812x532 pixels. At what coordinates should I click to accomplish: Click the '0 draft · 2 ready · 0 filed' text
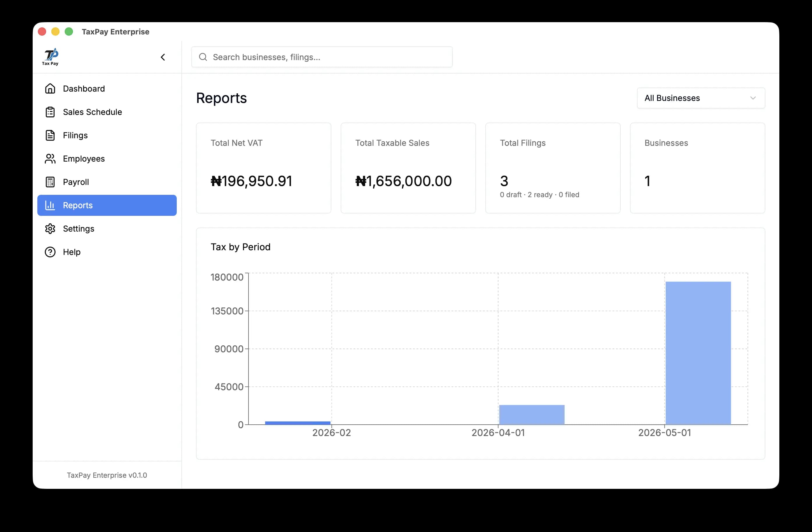click(x=539, y=195)
